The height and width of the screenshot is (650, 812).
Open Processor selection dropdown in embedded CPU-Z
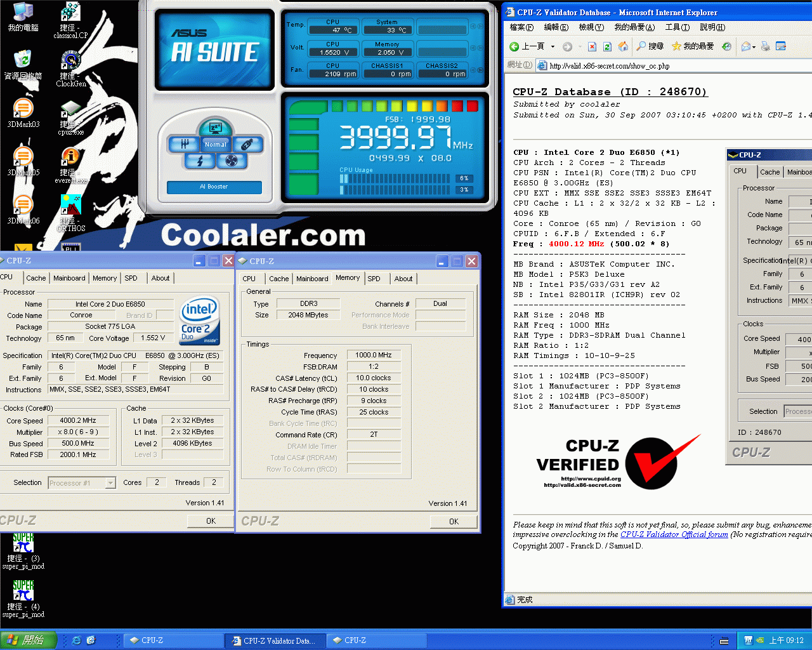coord(798,411)
